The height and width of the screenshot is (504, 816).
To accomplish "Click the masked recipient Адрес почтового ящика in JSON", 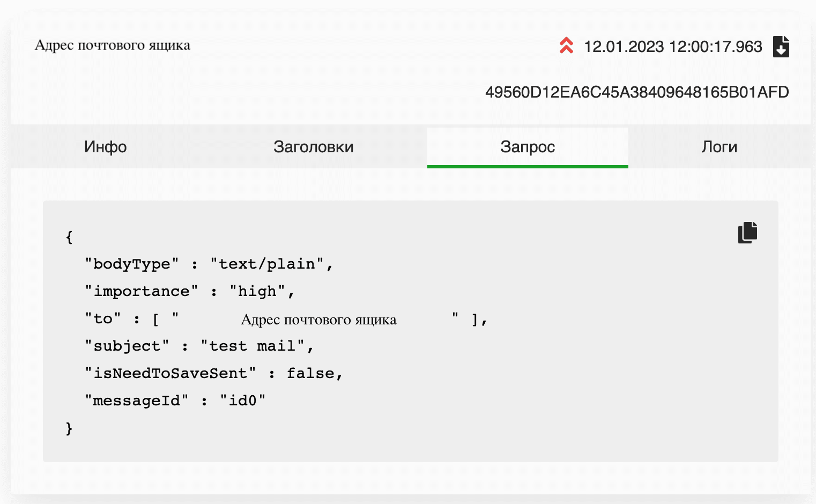I will point(319,319).
